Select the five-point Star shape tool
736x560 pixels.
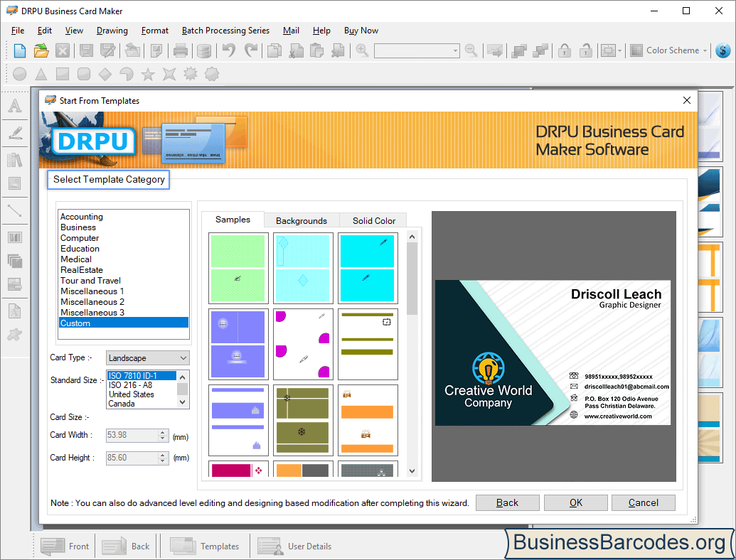coord(148,74)
